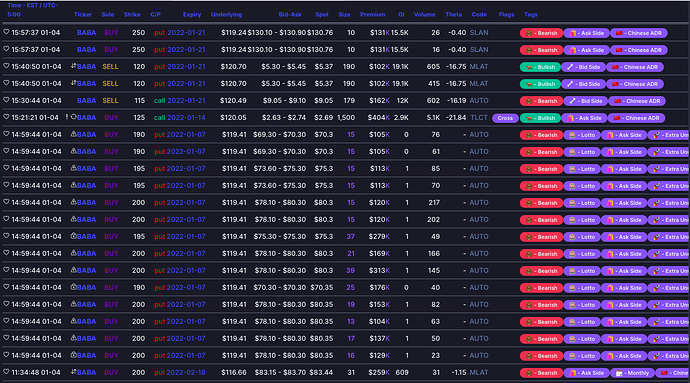This screenshot has width=690, height=383.
Task: Click the Chinese ADR tag on the 15:30:44 row
Action: 637,101
